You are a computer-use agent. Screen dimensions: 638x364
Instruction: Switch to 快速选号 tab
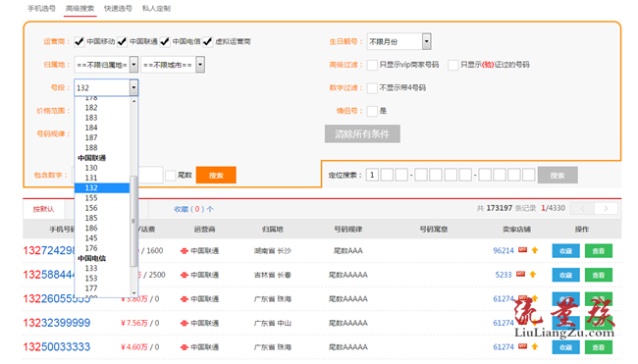coord(118,8)
